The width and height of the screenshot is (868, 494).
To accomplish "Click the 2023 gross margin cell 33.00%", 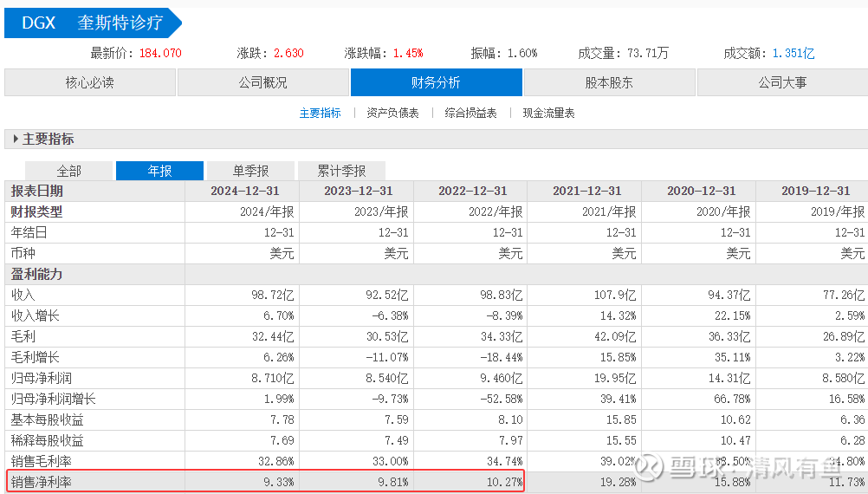I will (x=391, y=461).
